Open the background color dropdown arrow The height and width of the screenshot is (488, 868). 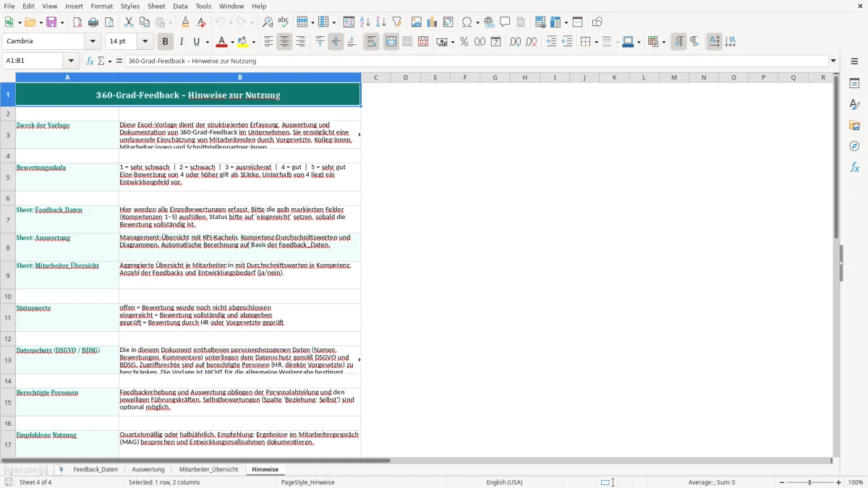(x=253, y=42)
